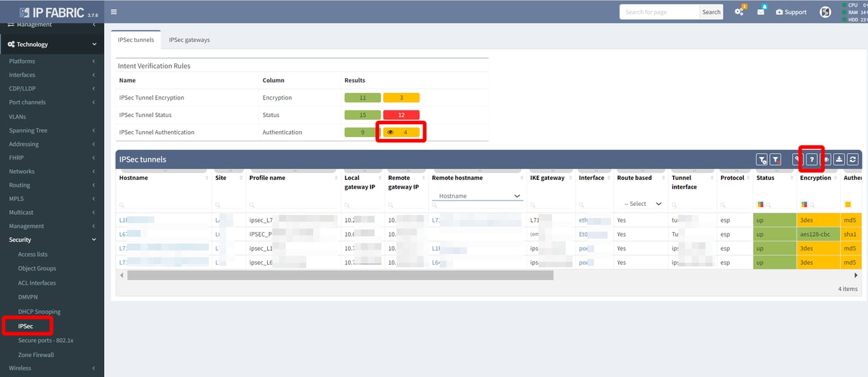
Task: Open DMVPN in the Security menu
Action: pos(28,297)
